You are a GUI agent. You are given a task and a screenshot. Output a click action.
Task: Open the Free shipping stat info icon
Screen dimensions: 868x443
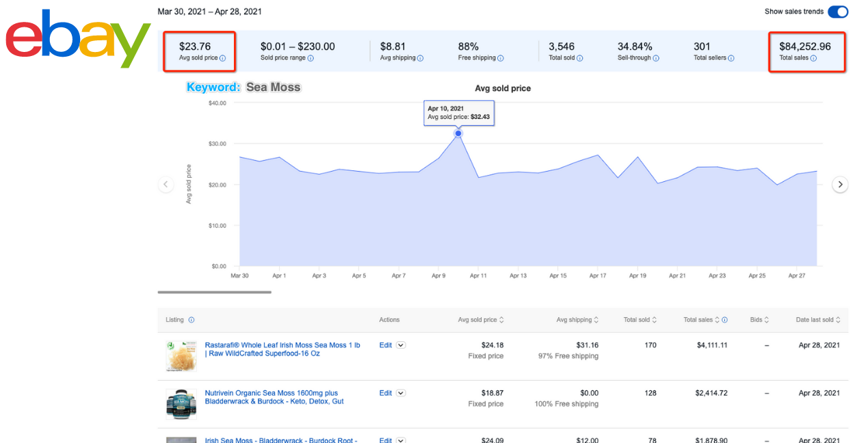point(501,58)
